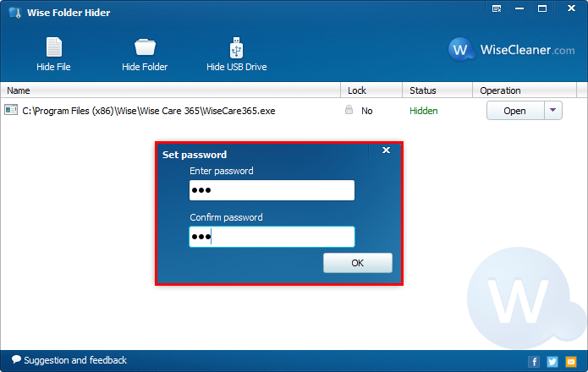The height and width of the screenshot is (372, 588).
Task: Focus the Confirm password field
Action: click(272, 237)
